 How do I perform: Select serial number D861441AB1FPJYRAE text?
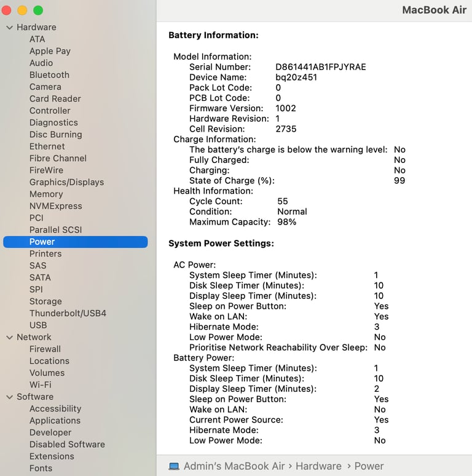click(321, 67)
